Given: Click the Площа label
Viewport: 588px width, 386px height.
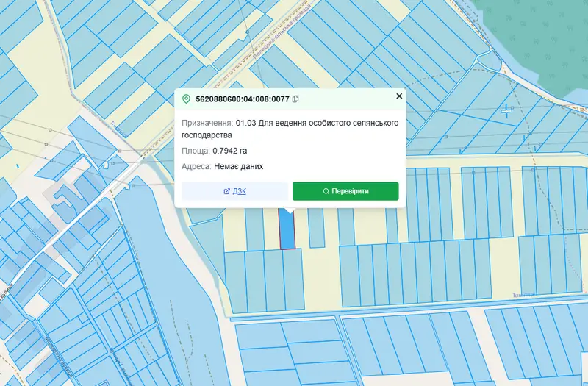Looking at the screenshot, I should click(x=196, y=151).
